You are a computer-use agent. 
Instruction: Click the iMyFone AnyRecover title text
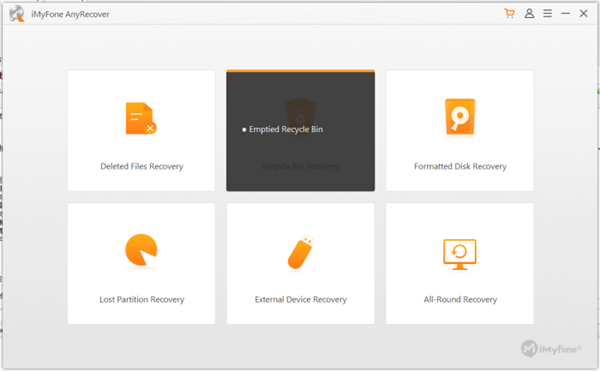tap(70, 15)
